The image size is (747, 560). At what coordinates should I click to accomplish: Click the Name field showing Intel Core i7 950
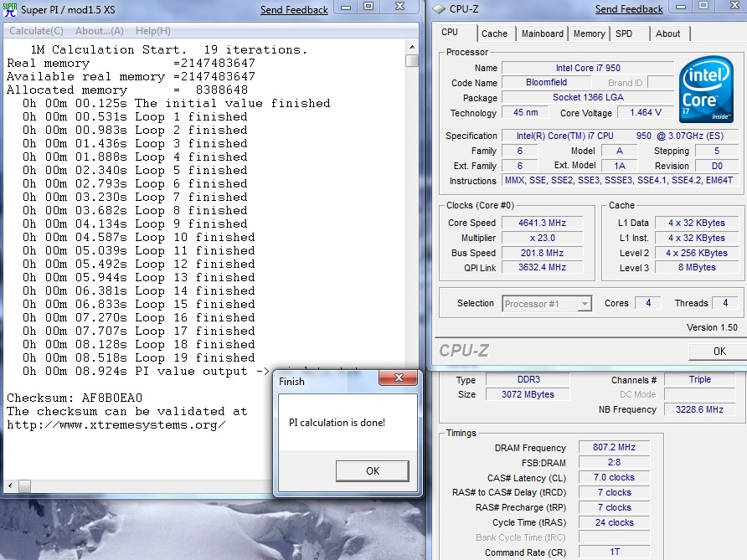pos(588,68)
